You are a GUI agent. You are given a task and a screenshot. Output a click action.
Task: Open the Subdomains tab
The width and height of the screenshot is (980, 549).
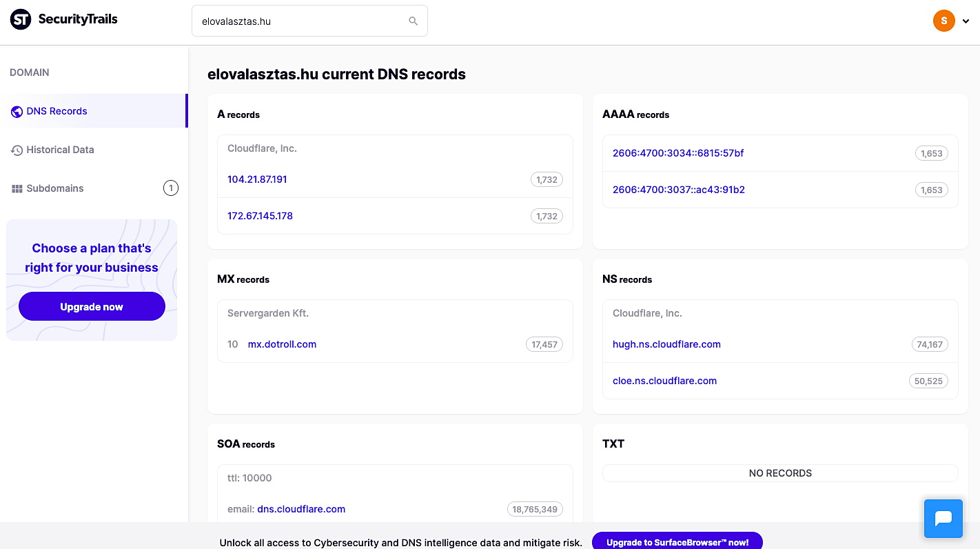click(94, 188)
